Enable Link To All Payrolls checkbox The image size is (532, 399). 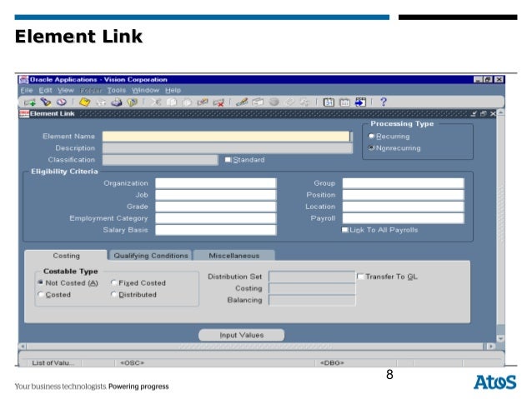point(344,230)
